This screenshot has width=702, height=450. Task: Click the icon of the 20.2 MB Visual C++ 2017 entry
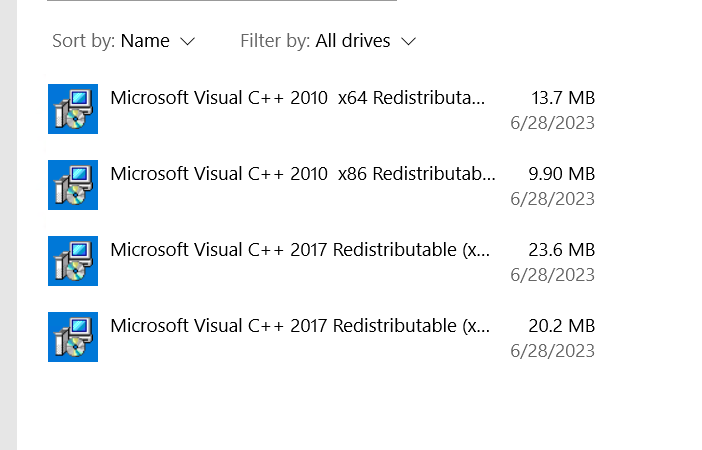click(x=73, y=337)
